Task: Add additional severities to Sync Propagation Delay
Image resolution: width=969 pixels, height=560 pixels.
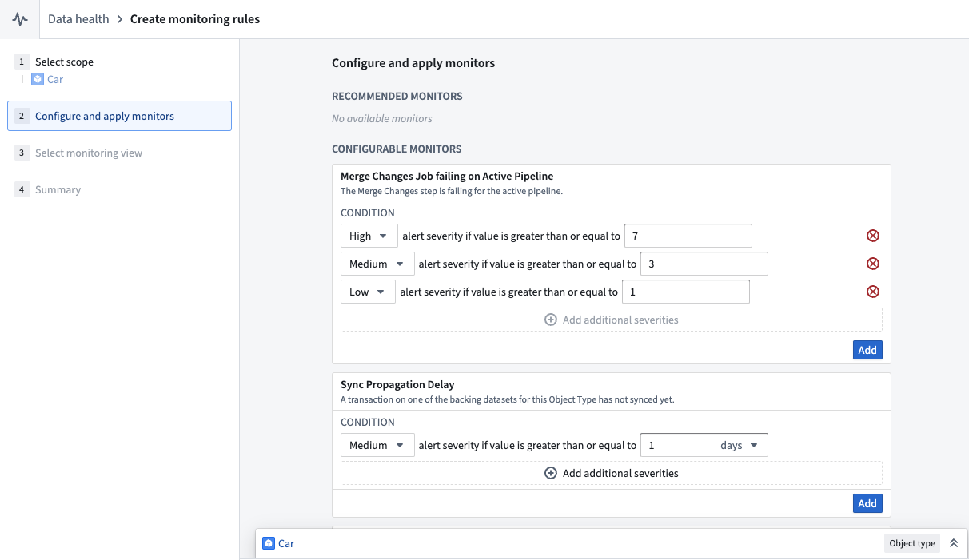Action: pos(612,473)
